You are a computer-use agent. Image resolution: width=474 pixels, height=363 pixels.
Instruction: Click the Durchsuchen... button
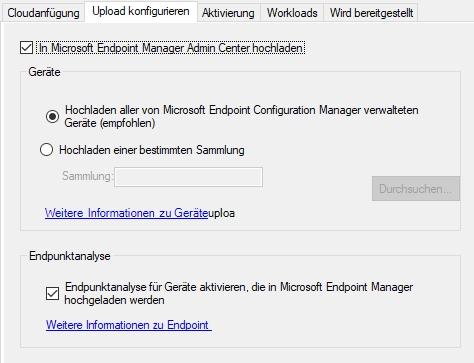pyautogui.click(x=416, y=189)
